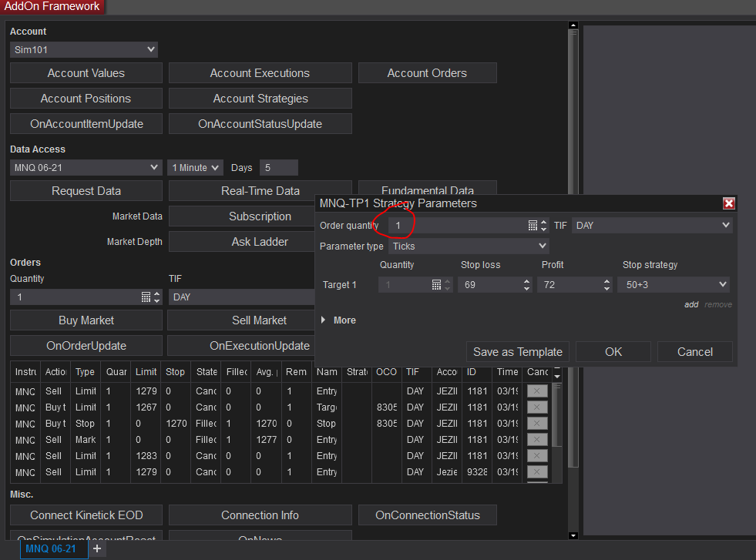The height and width of the screenshot is (560, 756).
Task: Select the 1277 average price cell
Action: coord(266,440)
